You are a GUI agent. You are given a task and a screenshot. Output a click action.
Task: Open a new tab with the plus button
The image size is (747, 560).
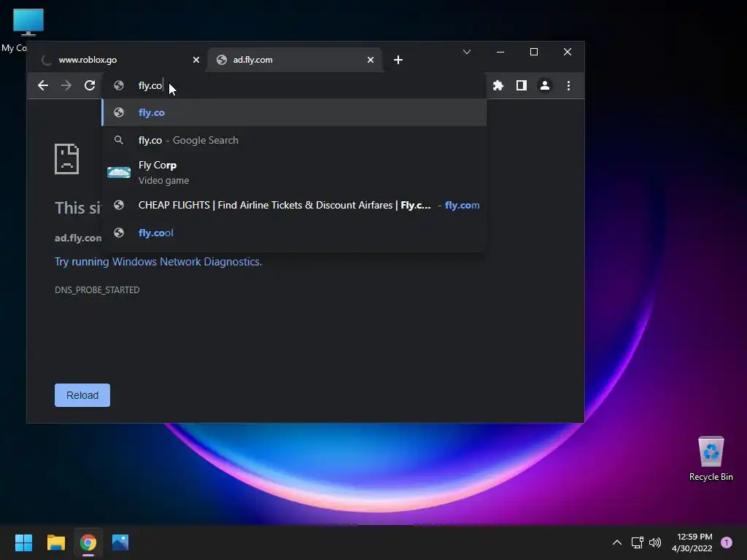point(398,60)
